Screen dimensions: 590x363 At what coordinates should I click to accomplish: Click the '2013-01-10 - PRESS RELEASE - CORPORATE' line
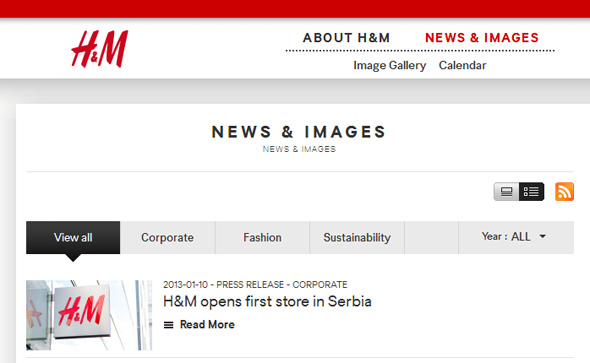255,285
